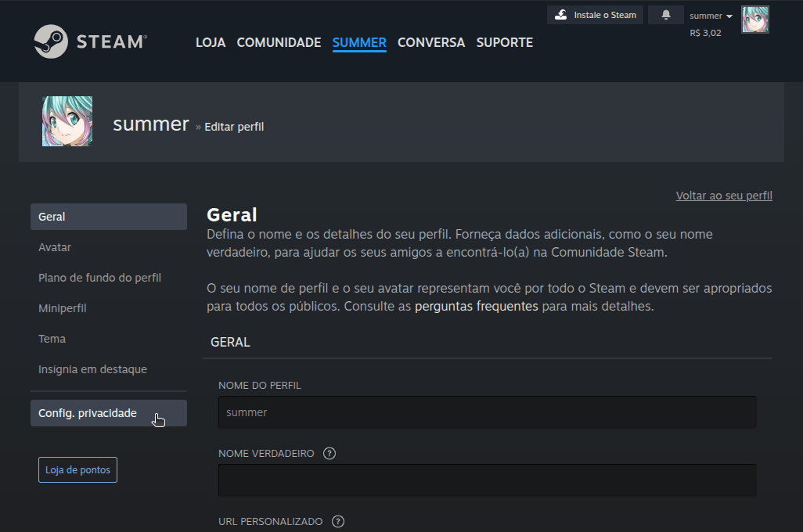Click the help icon beside URL Personalizado
Screen dimensions: 803x532
pyautogui.click(x=337, y=521)
